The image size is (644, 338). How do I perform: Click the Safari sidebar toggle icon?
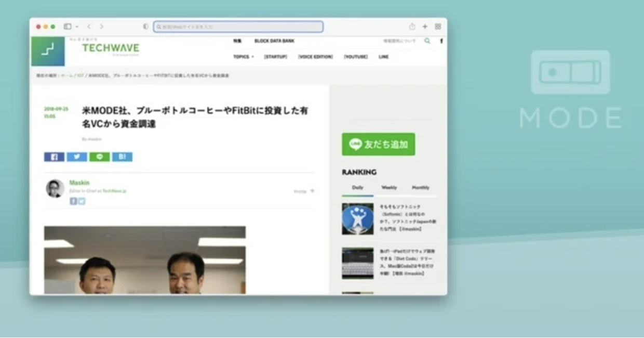coord(68,27)
